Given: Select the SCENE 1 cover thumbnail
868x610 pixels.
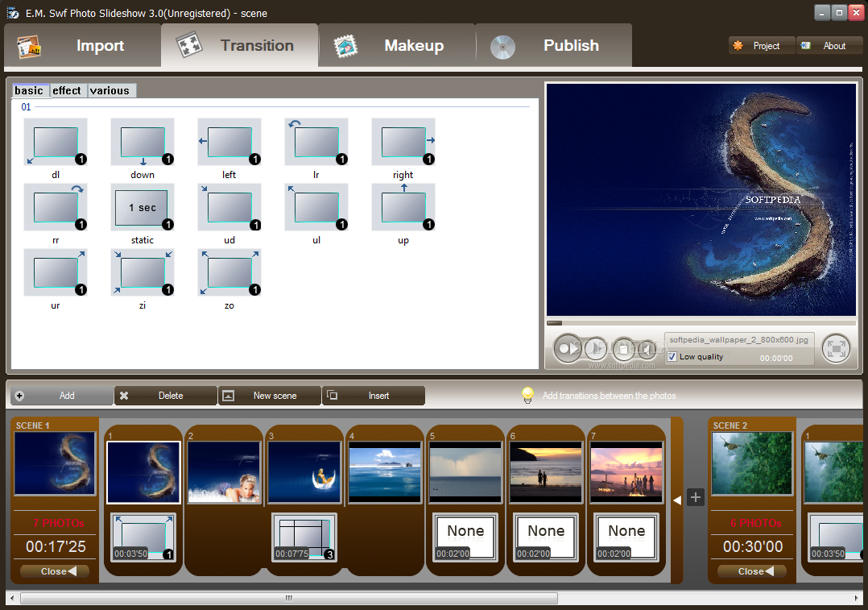Looking at the screenshot, I should pyautogui.click(x=55, y=463).
